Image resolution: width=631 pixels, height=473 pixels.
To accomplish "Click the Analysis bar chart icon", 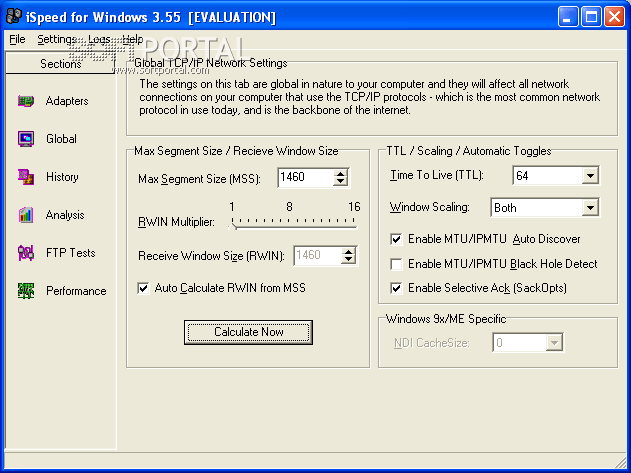I will tap(26, 215).
